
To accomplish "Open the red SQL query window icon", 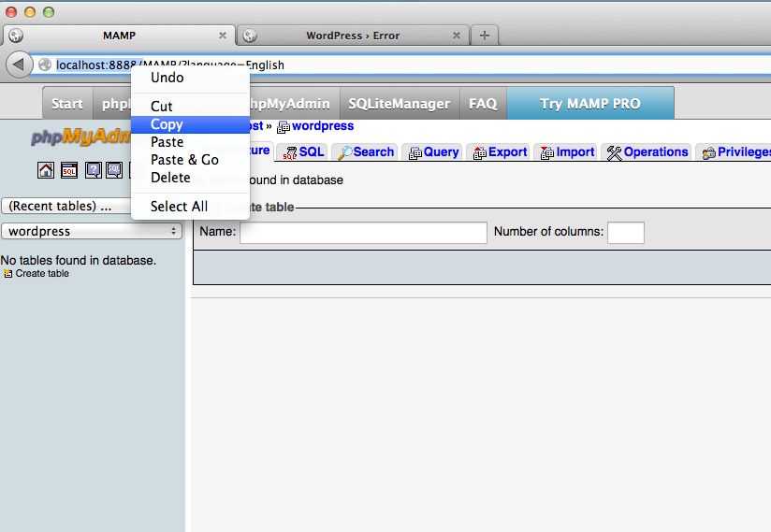I will pos(69,170).
